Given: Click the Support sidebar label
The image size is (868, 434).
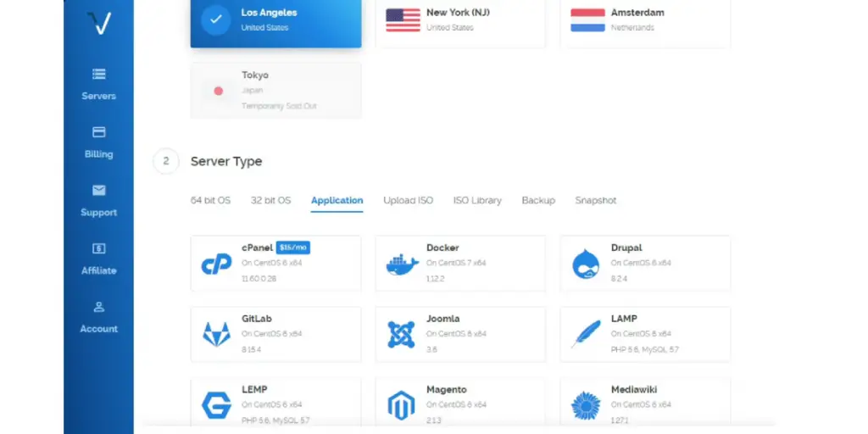Looking at the screenshot, I should pos(99,212).
